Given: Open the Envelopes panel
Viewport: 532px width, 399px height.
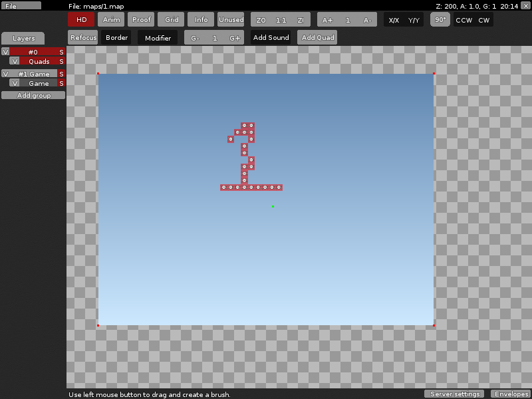Looking at the screenshot, I should [511, 394].
